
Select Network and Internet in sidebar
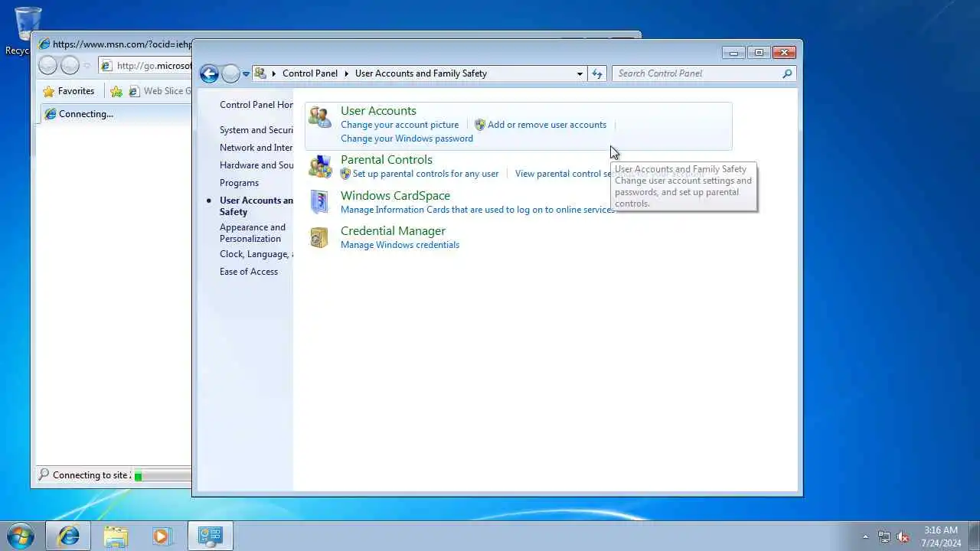point(256,148)
